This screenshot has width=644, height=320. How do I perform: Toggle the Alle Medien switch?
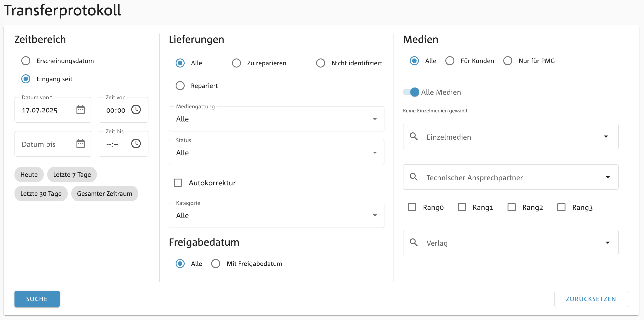pyautogui.click(x=411, y=92)
